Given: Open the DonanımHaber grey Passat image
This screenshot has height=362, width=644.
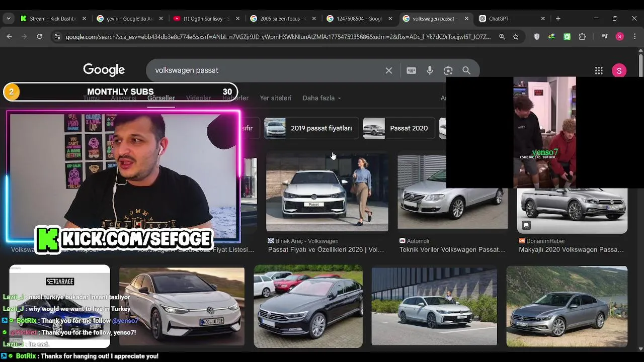Looking at the screenshot, I should [573, 211].
